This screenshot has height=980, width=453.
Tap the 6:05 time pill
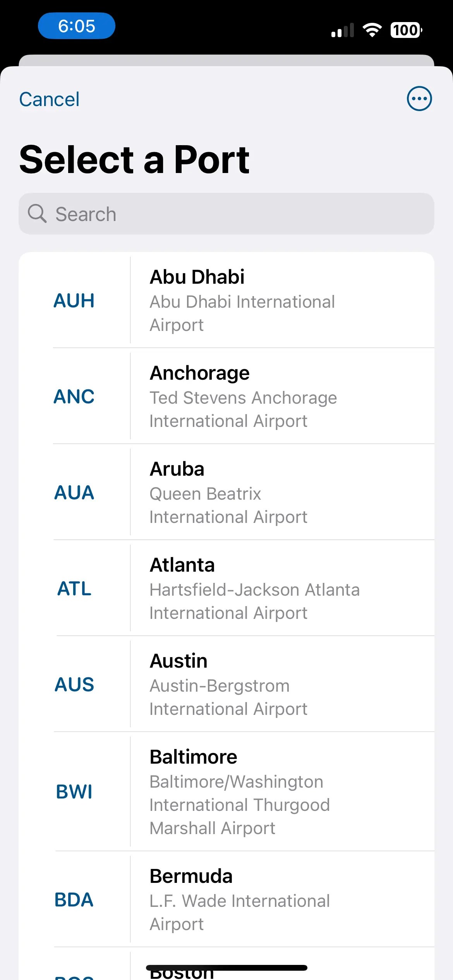click(x=77, y=26)
